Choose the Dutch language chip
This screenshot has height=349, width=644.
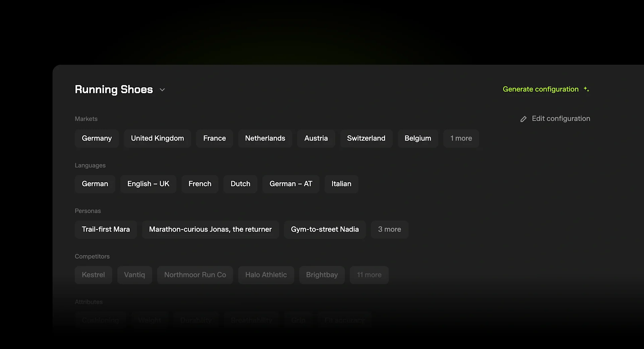pyautogui.click(x=240, y=184)
